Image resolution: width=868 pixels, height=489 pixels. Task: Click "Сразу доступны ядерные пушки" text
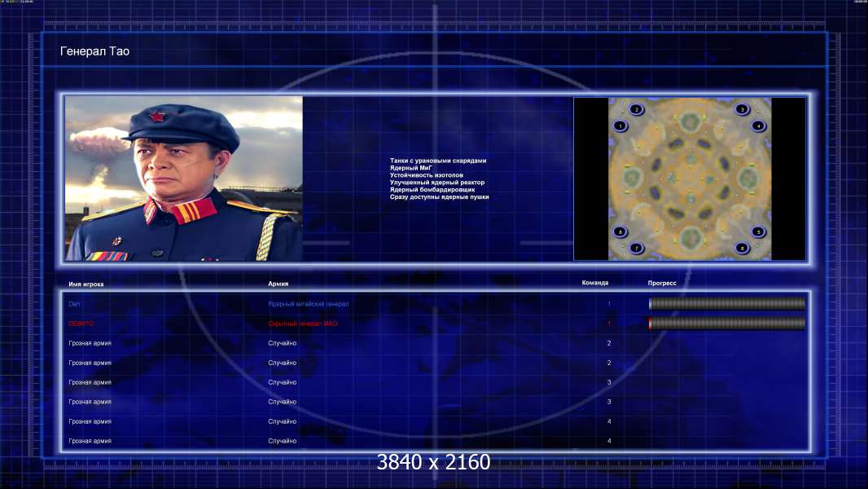439,196
